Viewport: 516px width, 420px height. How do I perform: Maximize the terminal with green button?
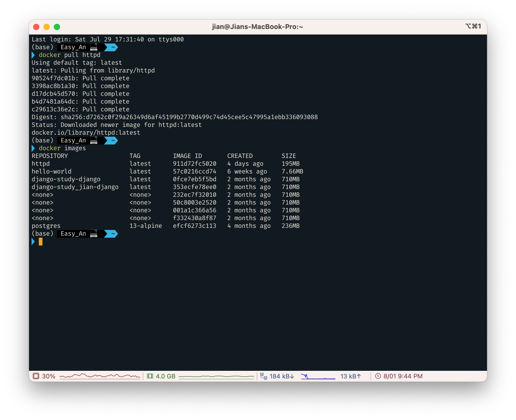tap(57, 27)
